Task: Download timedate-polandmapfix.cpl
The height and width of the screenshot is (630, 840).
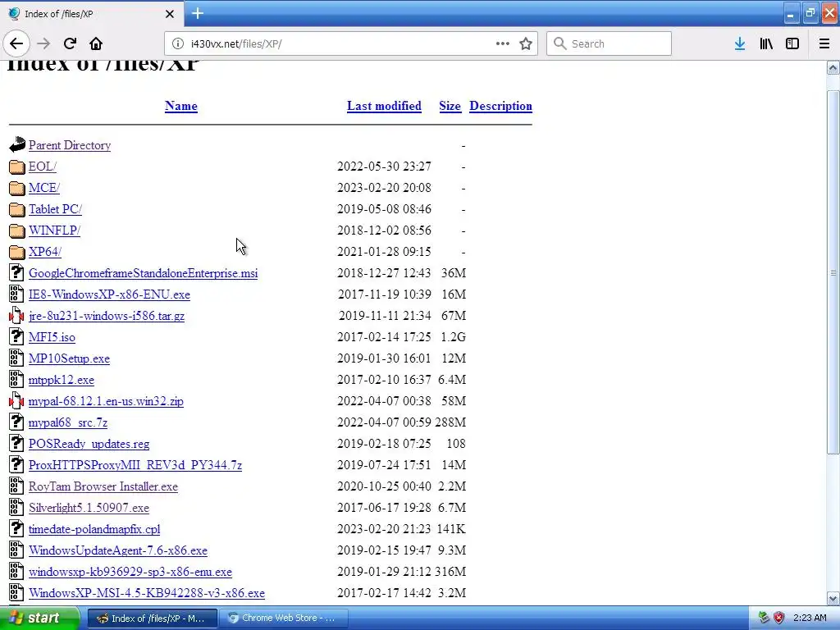Action: (x=94, y=529)
